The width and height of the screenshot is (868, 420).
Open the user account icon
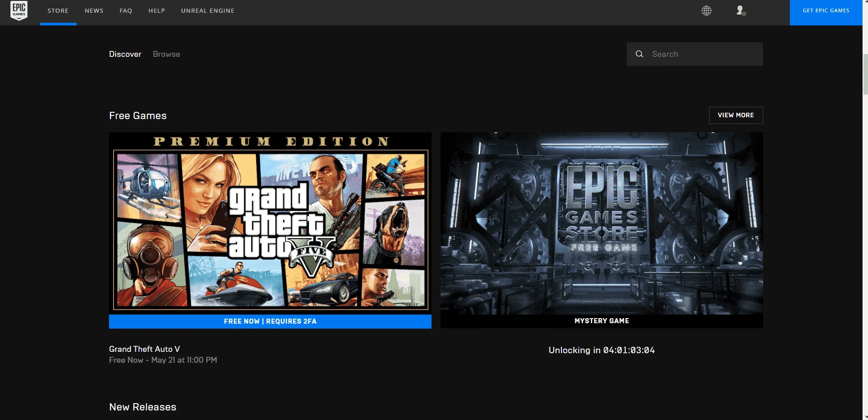(741, 10)
